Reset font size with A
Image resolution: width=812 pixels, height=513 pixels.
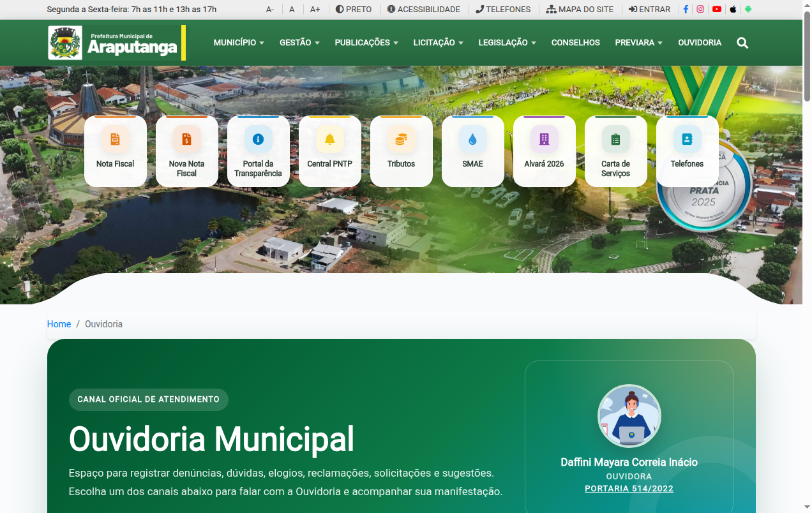pos(292,10)
